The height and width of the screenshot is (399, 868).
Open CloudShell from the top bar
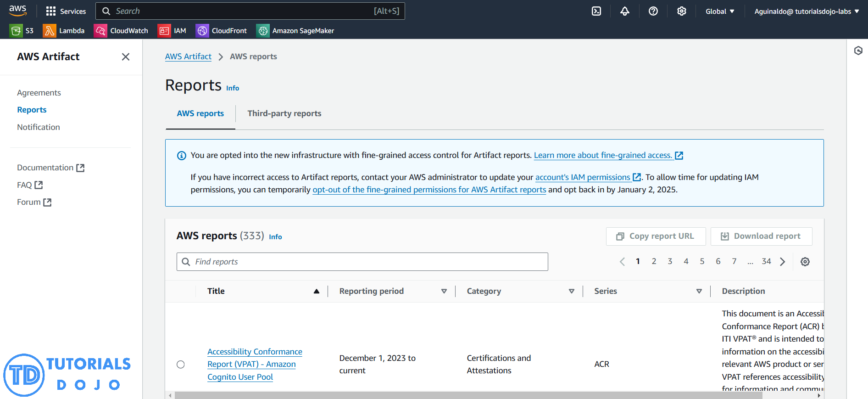pos(596,11)
